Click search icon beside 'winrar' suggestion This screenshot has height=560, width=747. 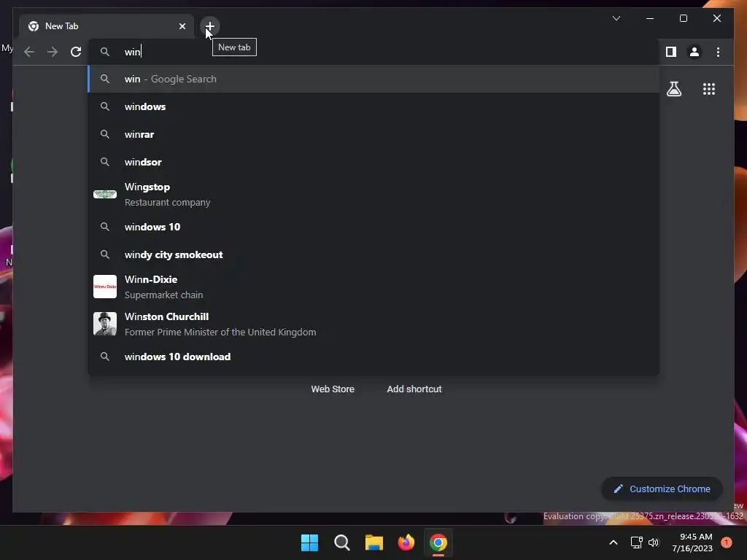point(105,134)
